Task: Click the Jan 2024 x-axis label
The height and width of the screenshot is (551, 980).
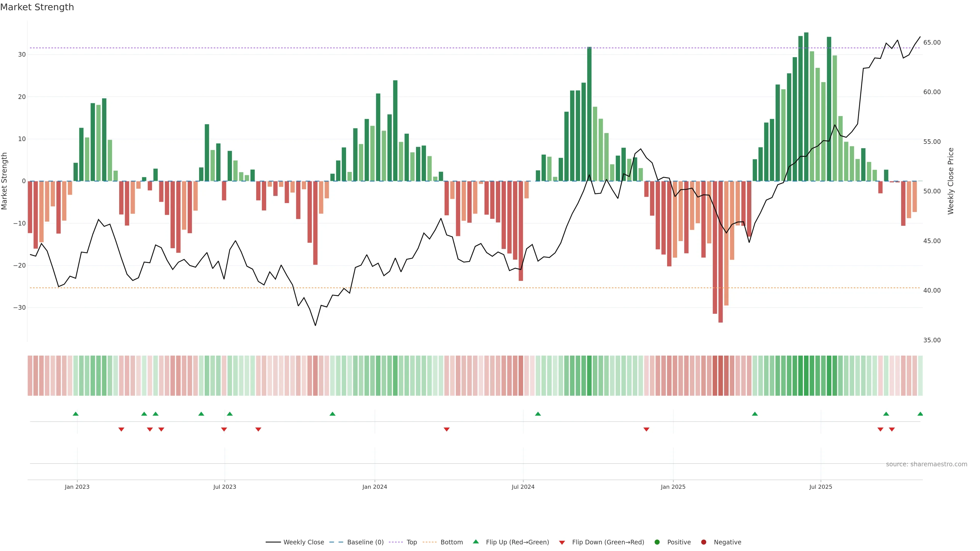Action: click(374, 487)
